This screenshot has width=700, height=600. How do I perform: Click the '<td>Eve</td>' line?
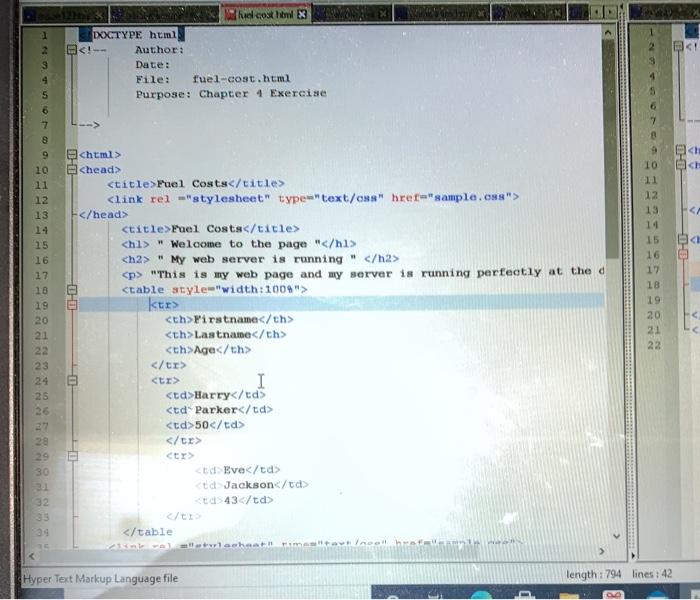point(238,470)
